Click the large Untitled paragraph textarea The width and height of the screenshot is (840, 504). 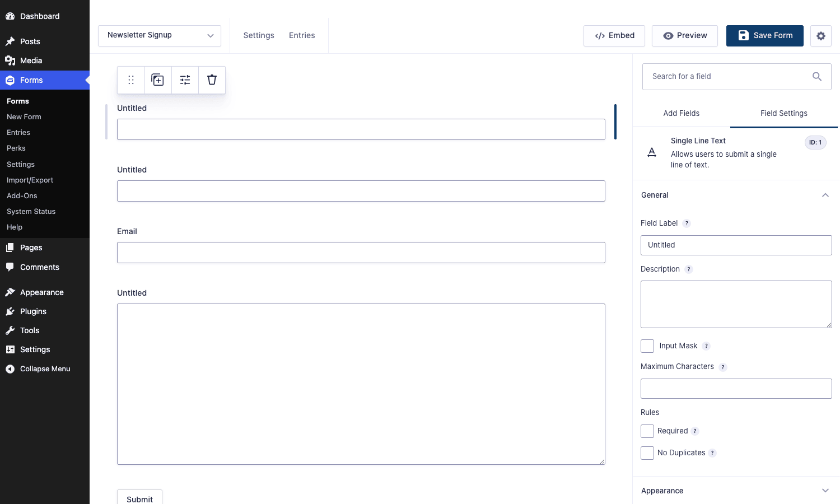point(361,384)
